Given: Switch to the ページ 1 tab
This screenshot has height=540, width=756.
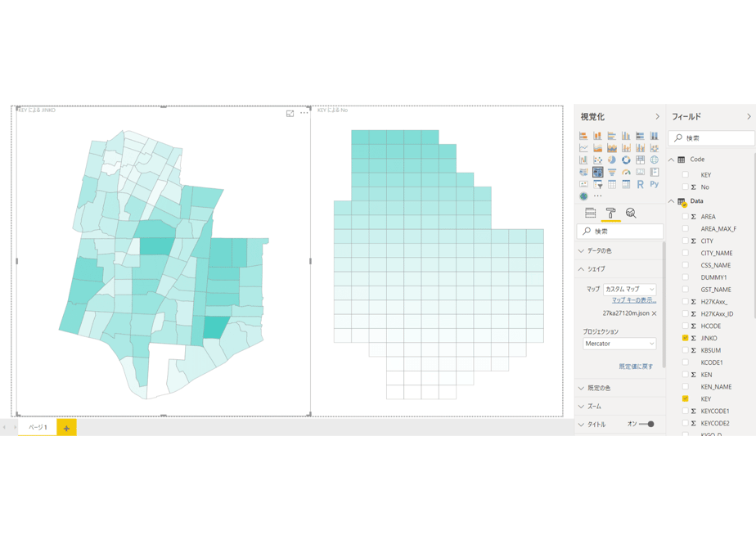Looking at the screenshot, I should (x=38, y=427).
